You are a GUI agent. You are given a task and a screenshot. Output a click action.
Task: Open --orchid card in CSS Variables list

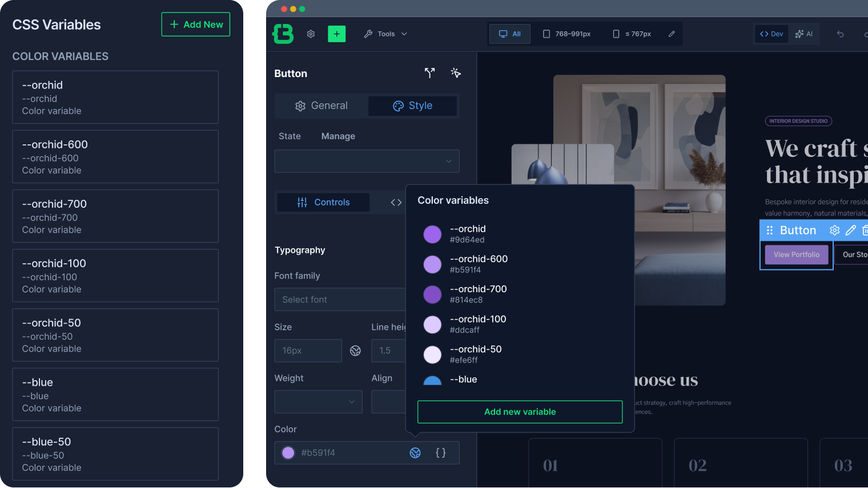(115, 97)
